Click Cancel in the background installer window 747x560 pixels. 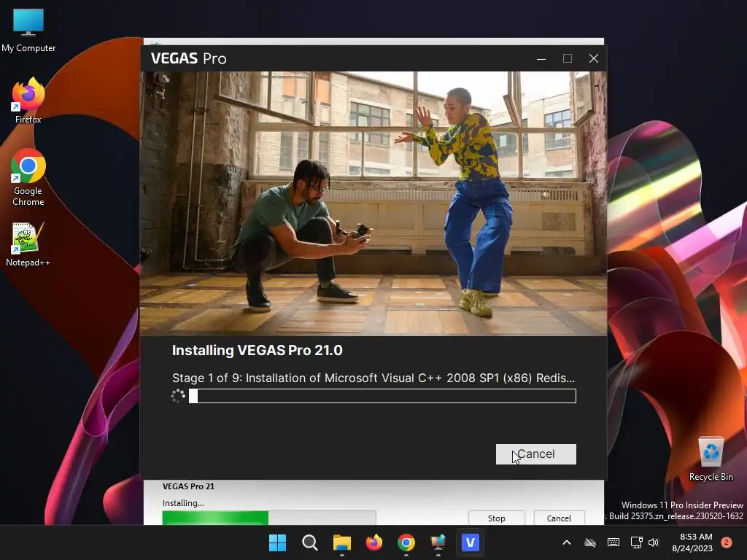pyautogui.click(x=559, y=518)
